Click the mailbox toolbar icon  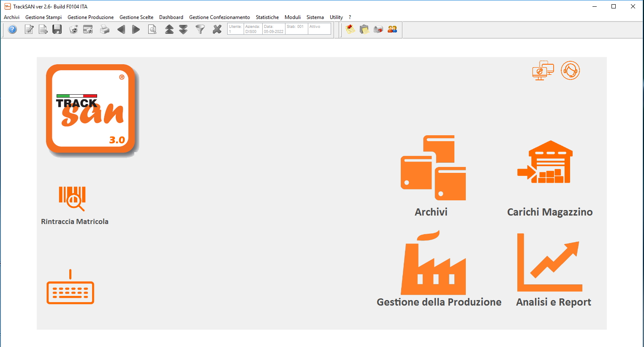(x=378, y=29)
